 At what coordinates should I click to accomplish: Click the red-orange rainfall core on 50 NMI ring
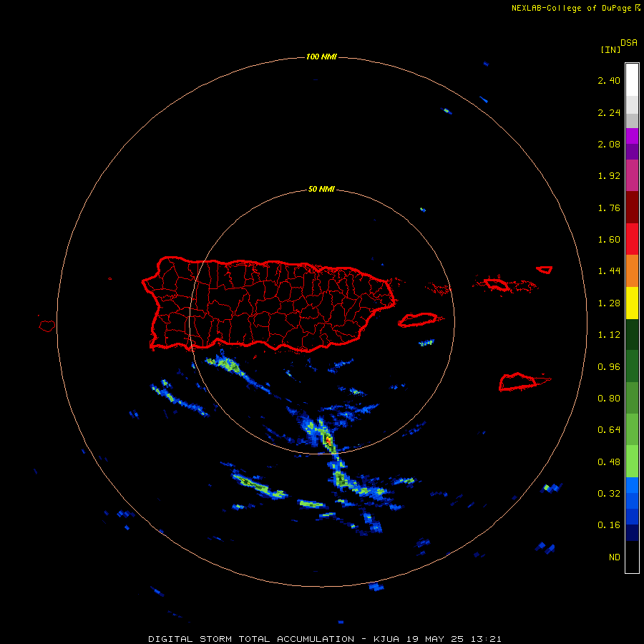click(x=328, y=441)
